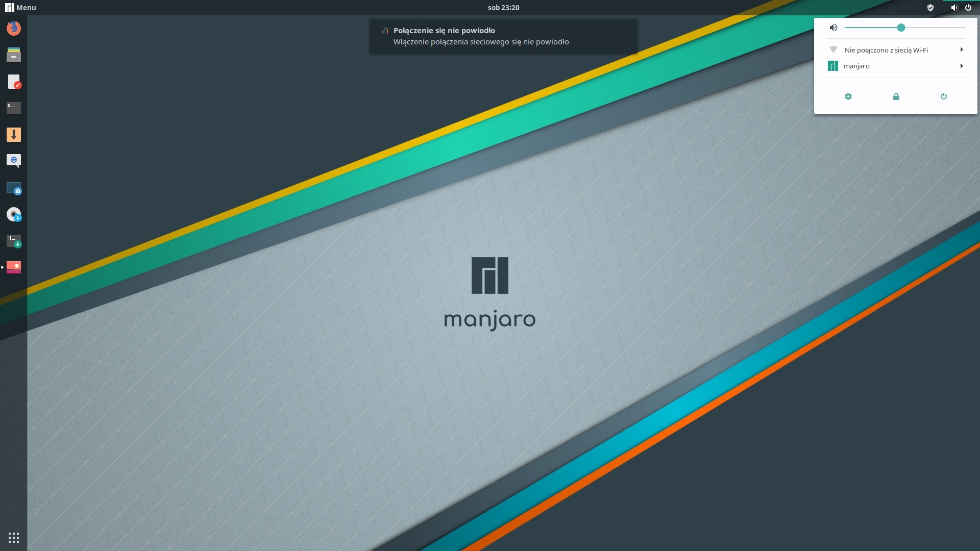This screenshot has width=980, height=551.
Task: Launch the screenshot tool from the dock
Action: [x=14, y=188]
